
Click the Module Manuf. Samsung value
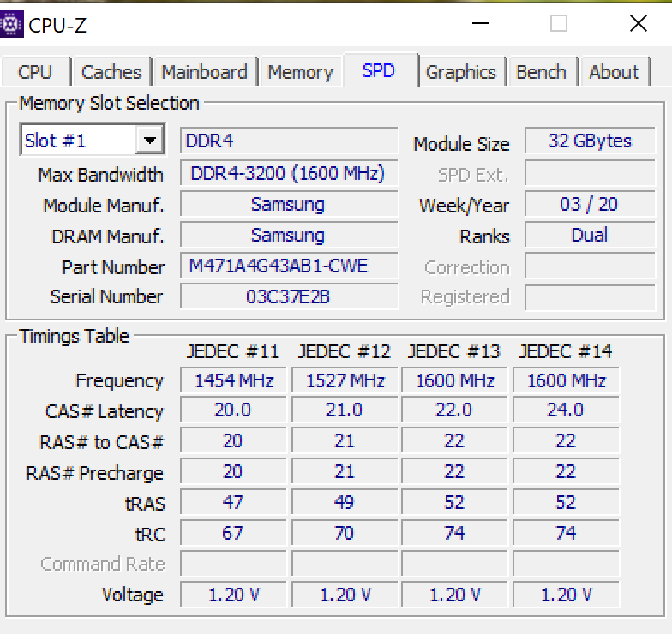289,204
